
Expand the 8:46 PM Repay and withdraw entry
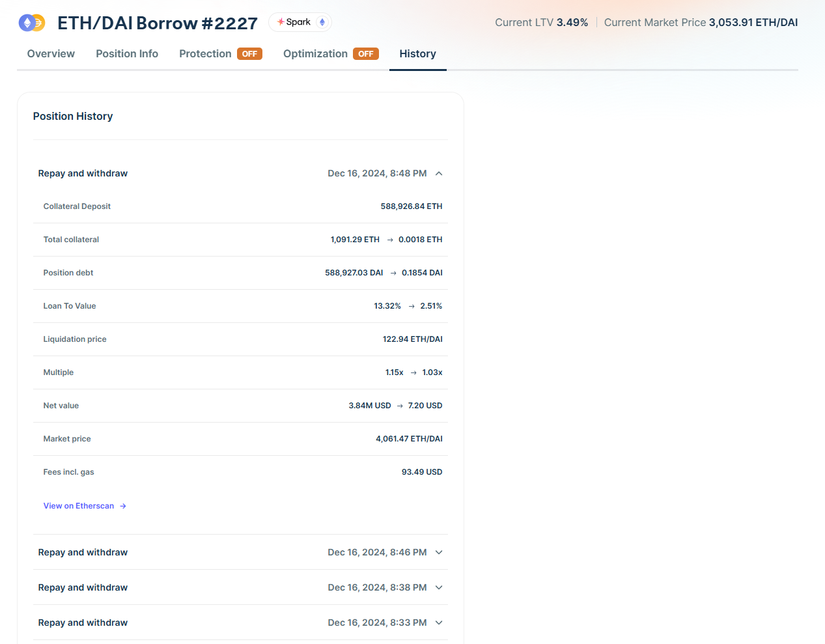click(439, 552)
